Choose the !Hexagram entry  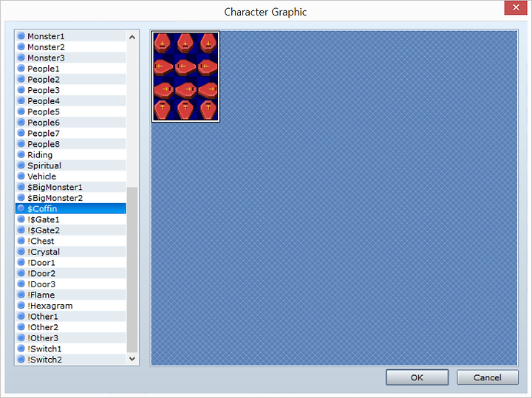tap(71, 306)
